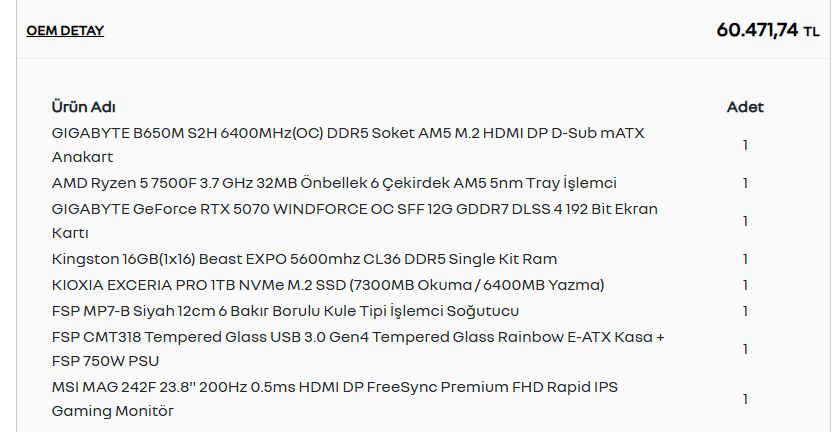The height and width of the screenshot is (432, 834).
Task: Click the 60.471,74 TL total price
Action: 768,30
